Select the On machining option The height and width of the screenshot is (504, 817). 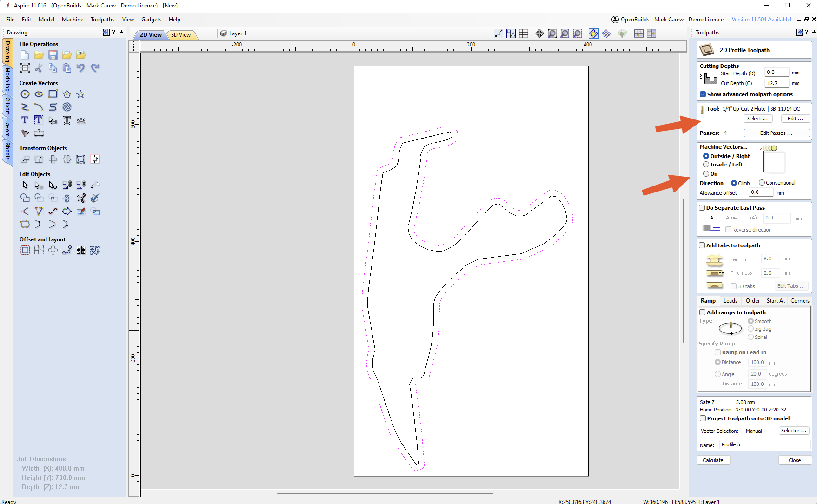706,174
